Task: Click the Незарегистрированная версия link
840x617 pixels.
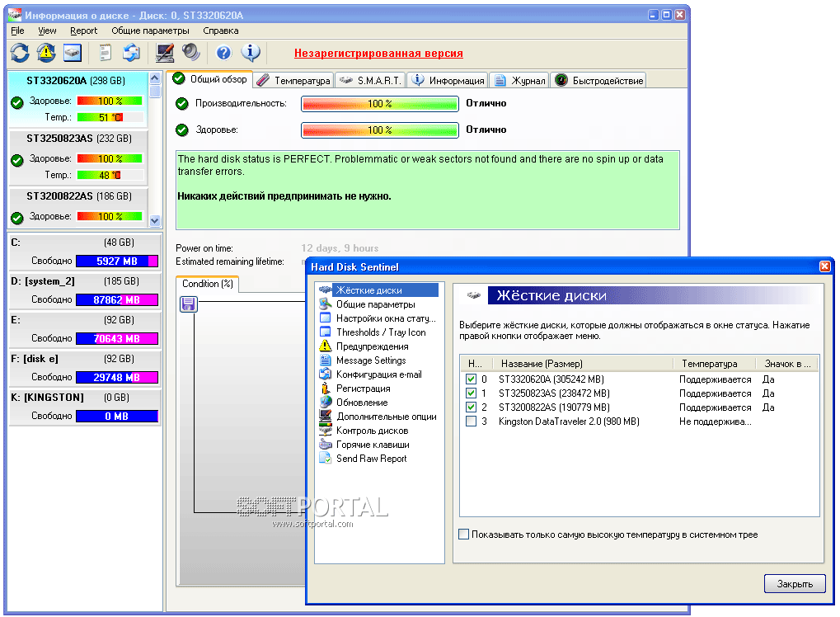Action: point(378,53)
